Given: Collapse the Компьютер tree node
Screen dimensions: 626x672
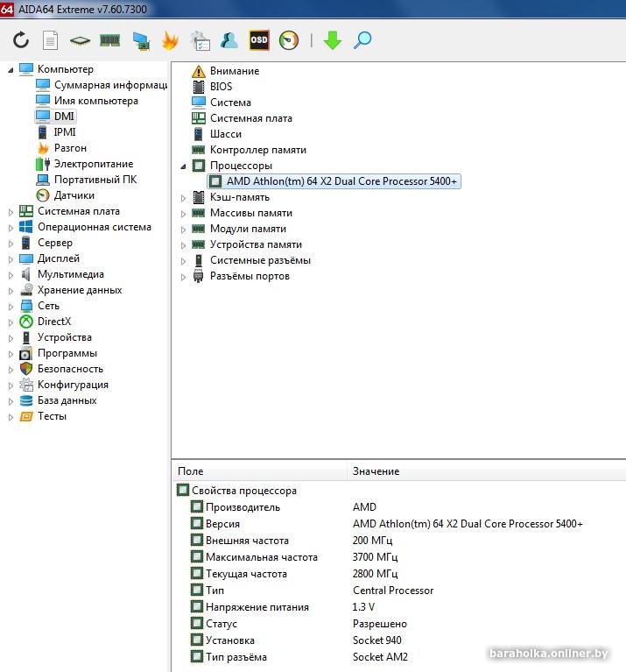Looking at the screenshot, I should pos(11,69).
